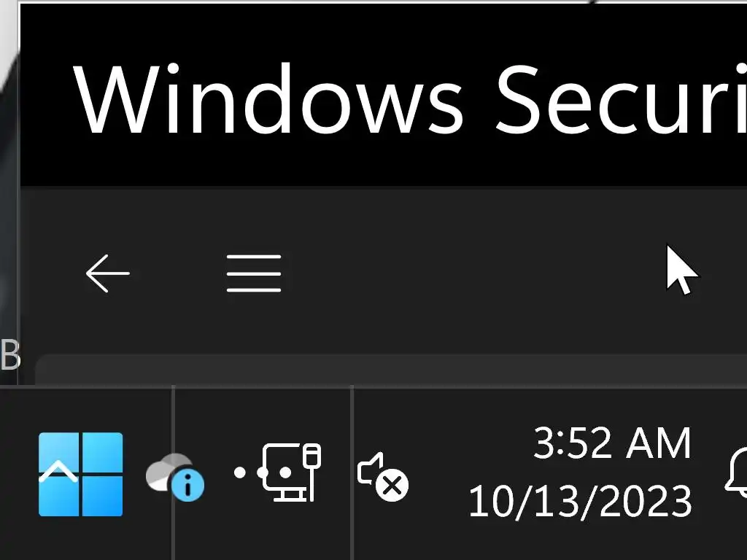Click the blue info badge on OneDrive
Viewport: 747px width, 560px height.
(189, 486)
